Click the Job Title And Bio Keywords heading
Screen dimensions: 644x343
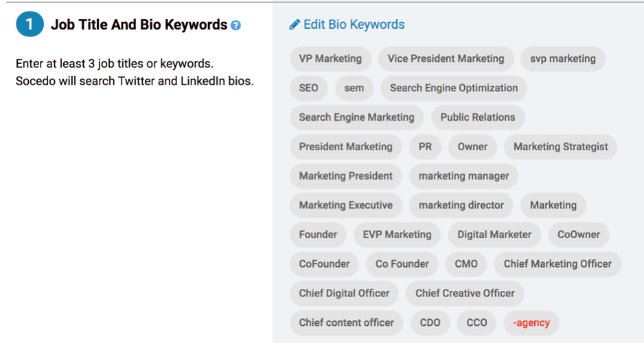click(139, 25)
